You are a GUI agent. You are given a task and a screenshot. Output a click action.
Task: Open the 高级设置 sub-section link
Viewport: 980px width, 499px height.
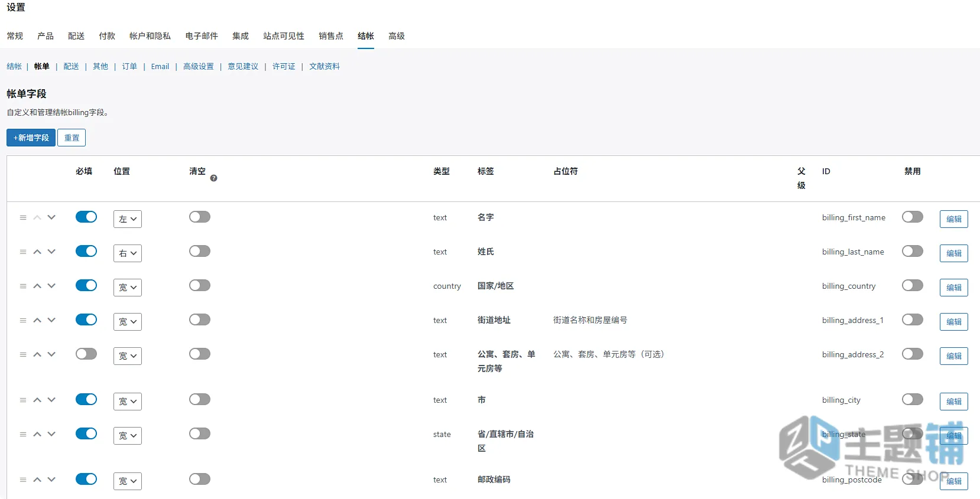[x=199, y=67]
